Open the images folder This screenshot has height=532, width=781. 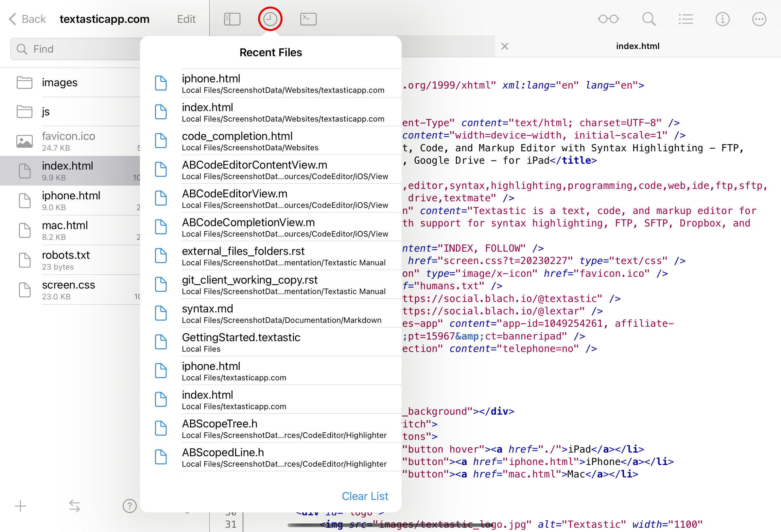click(70, 82)
